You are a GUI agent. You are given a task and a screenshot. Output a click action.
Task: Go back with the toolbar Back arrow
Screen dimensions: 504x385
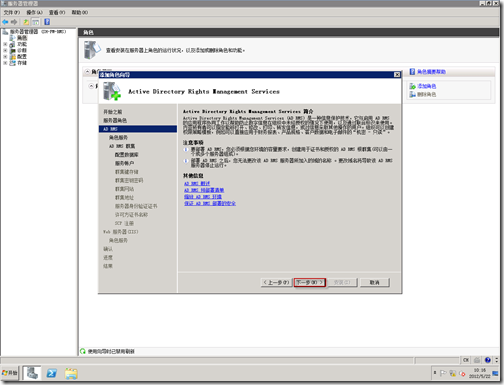[x=5, y=22]
